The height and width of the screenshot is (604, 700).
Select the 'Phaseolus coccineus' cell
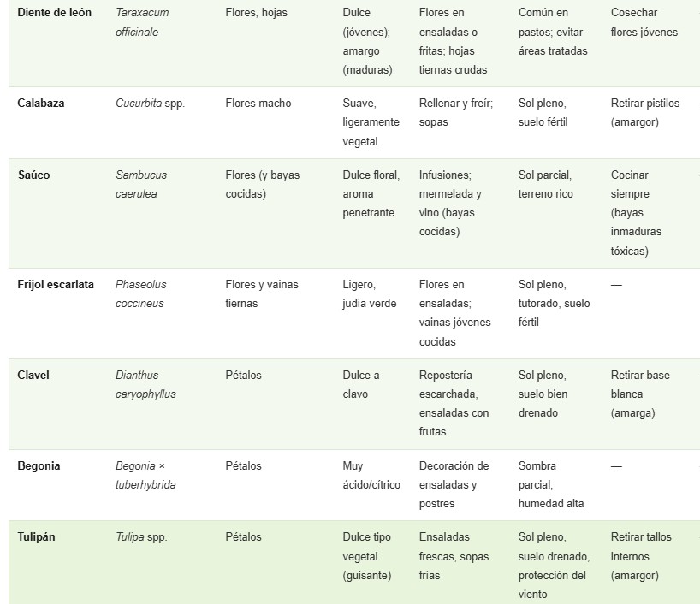point(141,293)
